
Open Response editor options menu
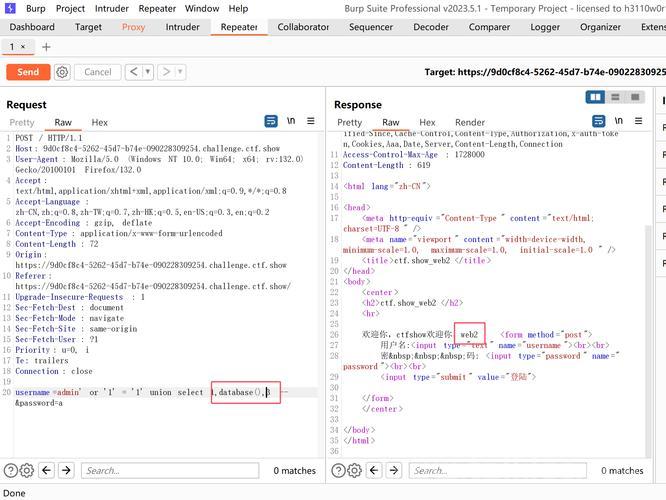point(638,121)
